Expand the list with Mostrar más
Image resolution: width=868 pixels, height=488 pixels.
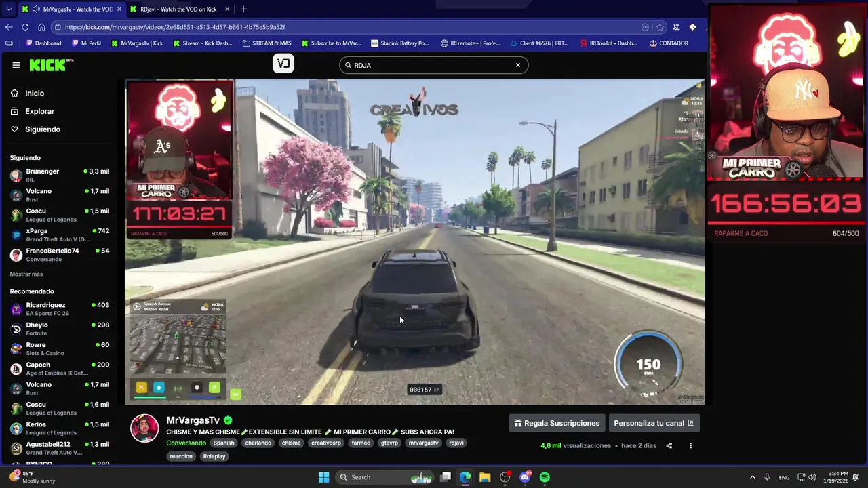coord(26,274)
